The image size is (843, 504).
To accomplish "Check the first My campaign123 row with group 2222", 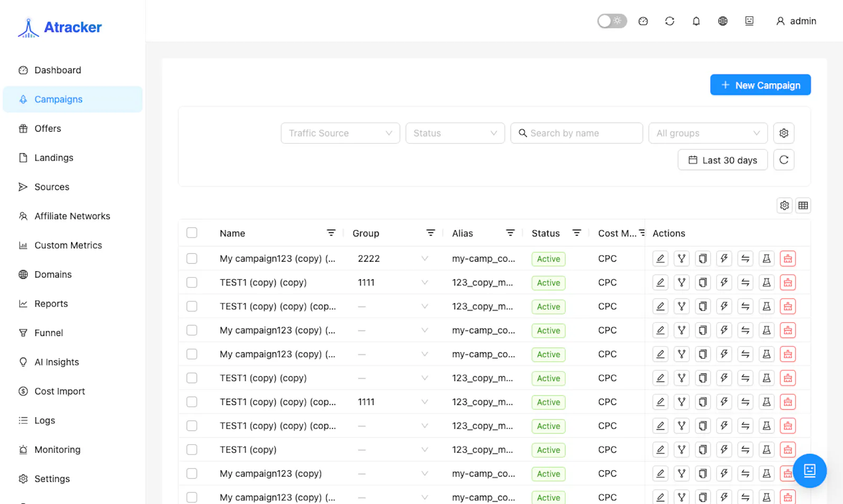I will tap(192, 259).
